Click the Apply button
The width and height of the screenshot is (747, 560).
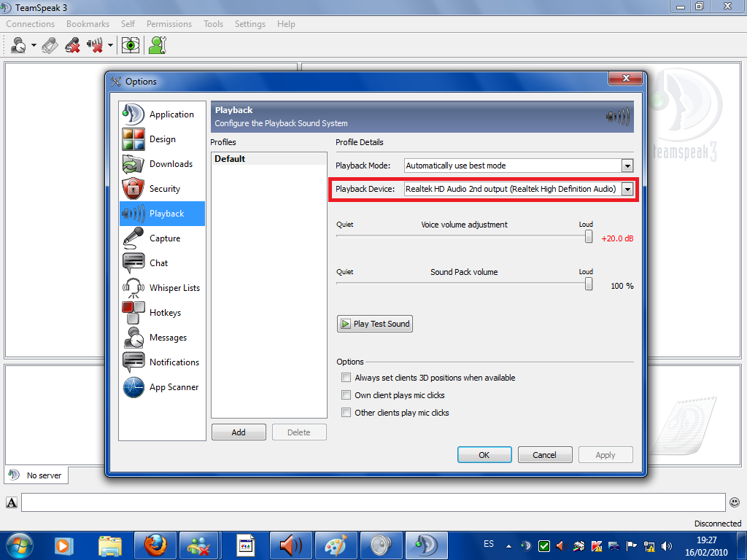[605, 455]
